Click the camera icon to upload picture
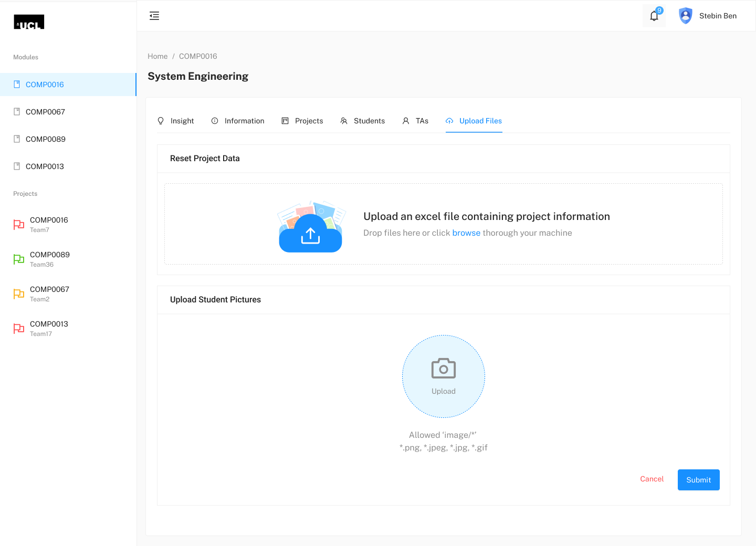The image size is (756, 546). [x=444, y=369]
